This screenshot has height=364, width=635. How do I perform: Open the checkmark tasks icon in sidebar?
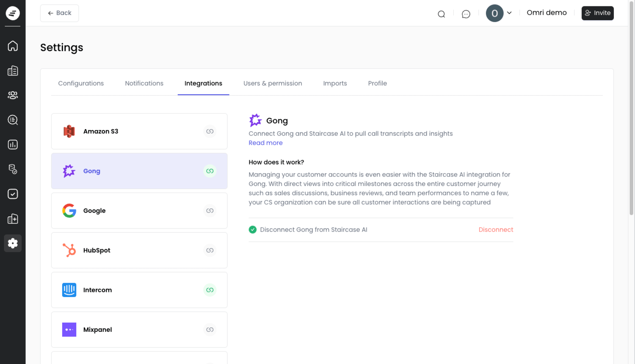click(13, 194)
